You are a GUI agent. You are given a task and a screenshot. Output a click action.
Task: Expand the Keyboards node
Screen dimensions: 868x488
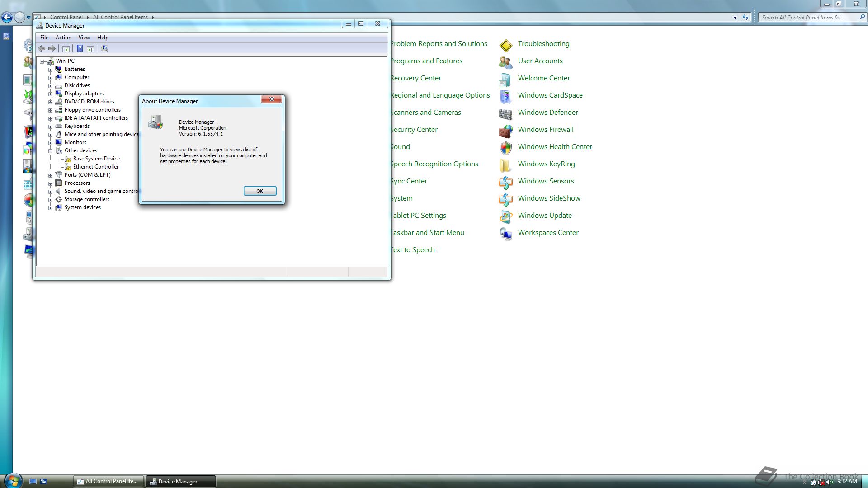click(x=51, y=127)
